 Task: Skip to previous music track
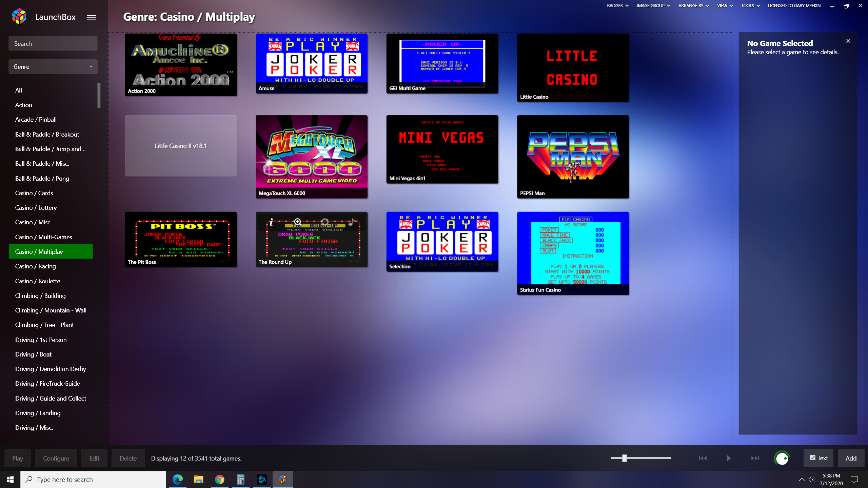(703, 458)
